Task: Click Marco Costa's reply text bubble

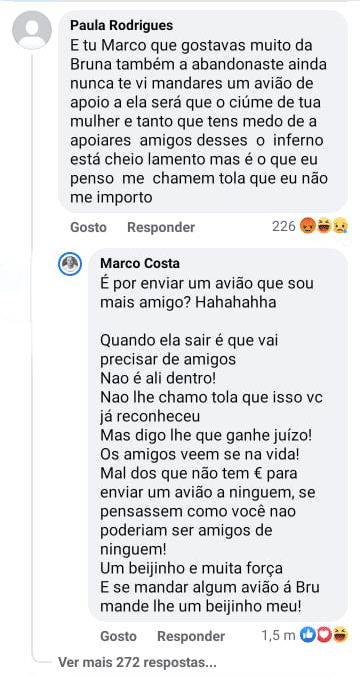Action: pyautogui.click(x=218, y=435)
